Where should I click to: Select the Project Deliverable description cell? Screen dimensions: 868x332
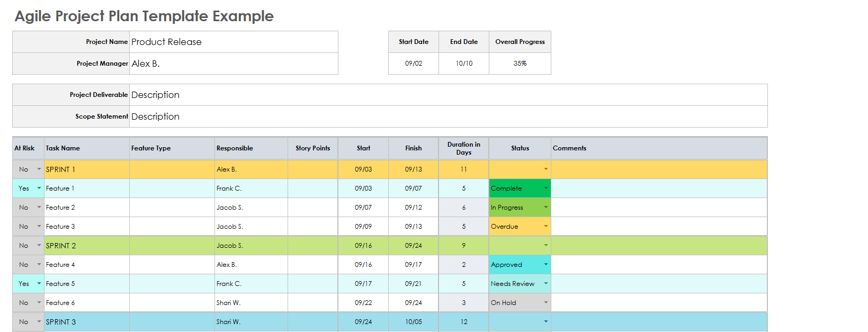click(448, 95)
